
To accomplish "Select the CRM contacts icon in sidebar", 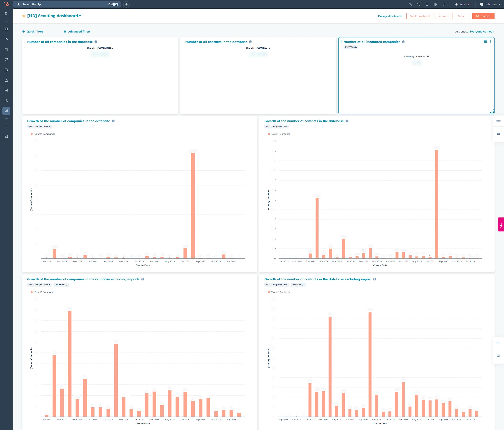I will click(x=6, y=29).
